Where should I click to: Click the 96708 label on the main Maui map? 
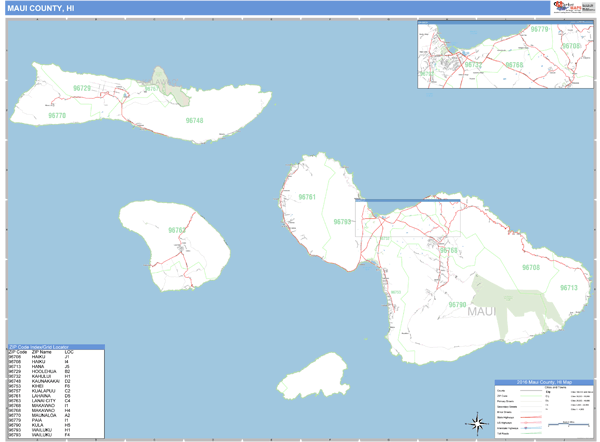pos(531,267)
